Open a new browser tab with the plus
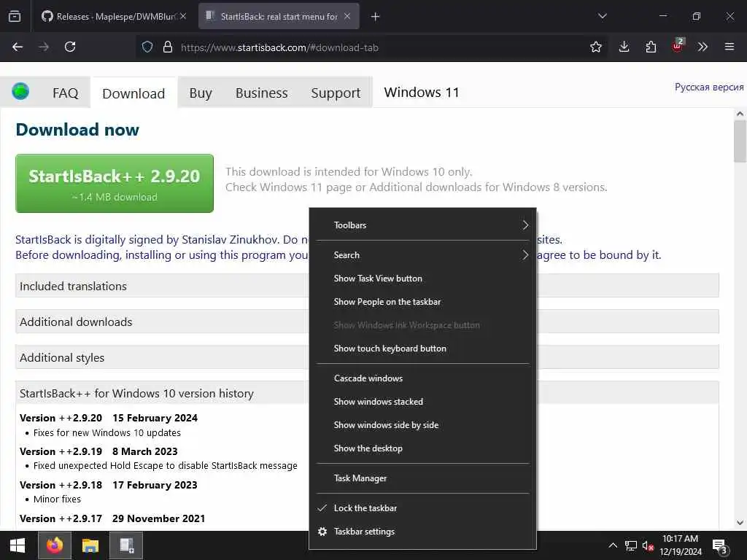This screenshot has width=747, height=560. click(x=376, y=17)
